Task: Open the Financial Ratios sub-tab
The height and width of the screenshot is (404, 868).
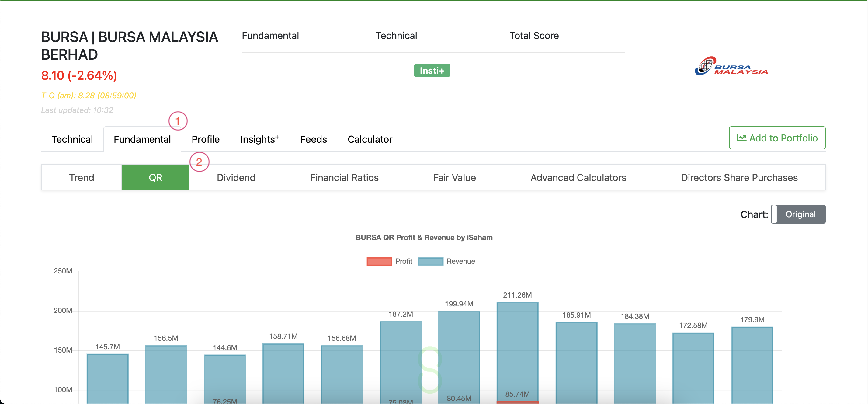Action: coord(344,178)
